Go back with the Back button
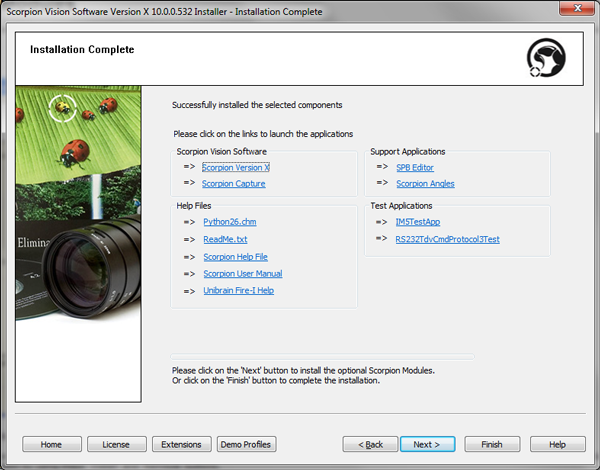This screenshot has width=600, height=470. pyautogui.click(x=370, y=444)
